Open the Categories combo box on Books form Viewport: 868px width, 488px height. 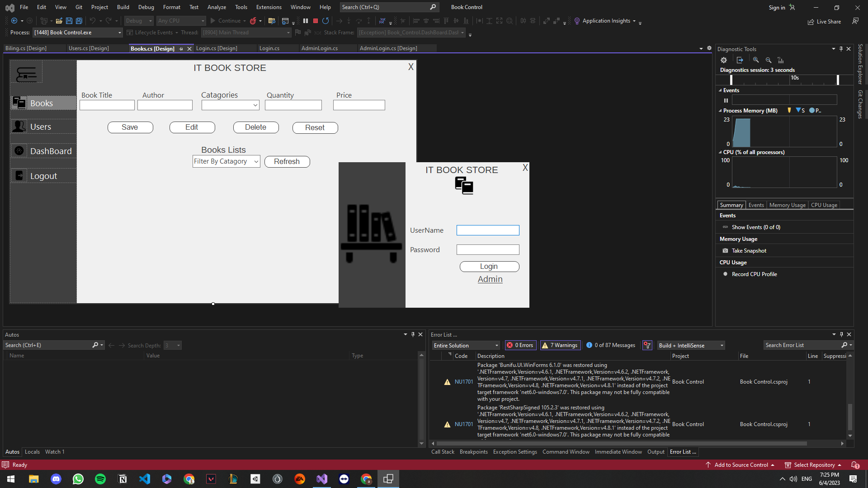tap(230, 105)
